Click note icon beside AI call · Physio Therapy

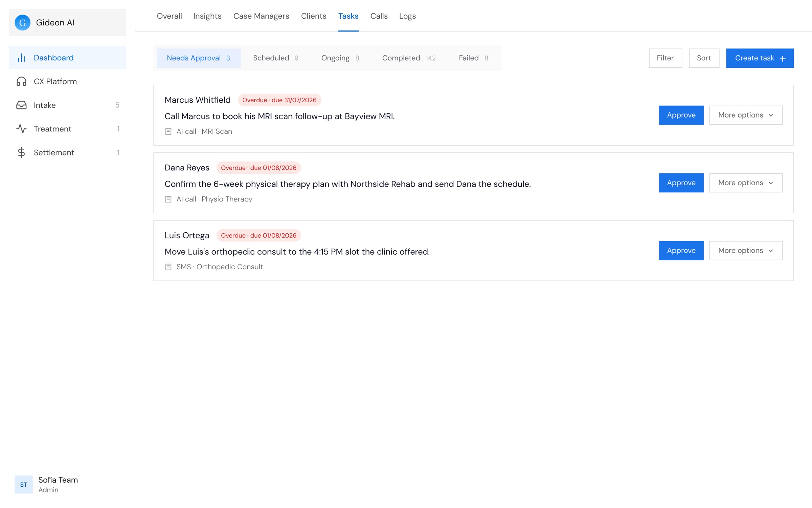(x=168, y=199)
